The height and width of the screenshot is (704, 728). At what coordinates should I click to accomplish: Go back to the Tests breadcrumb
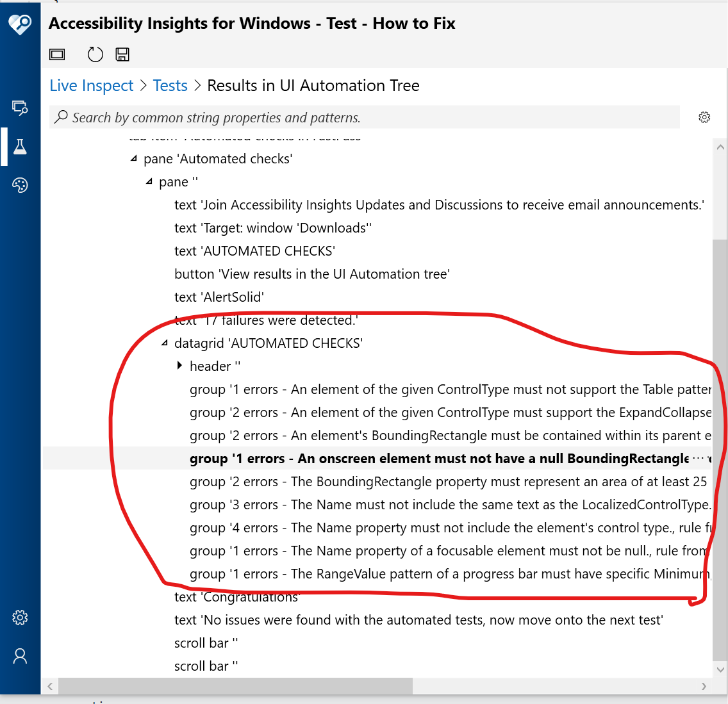[170, 85]
